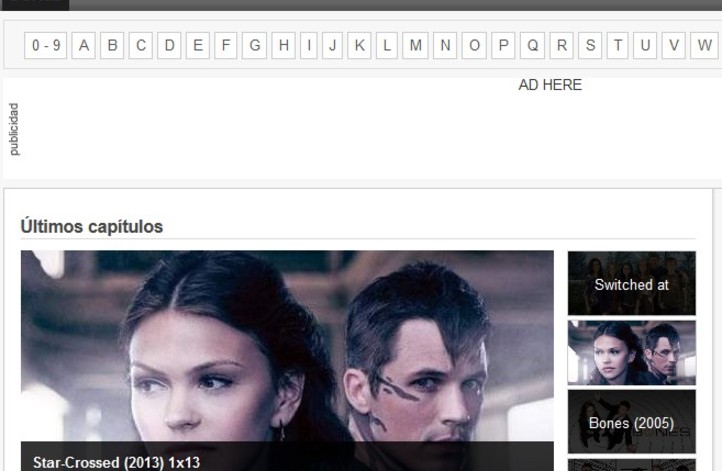The image size is (722, 471).
Task: Click the 0-9 alphabet filter button
Action: click(46, 45)
